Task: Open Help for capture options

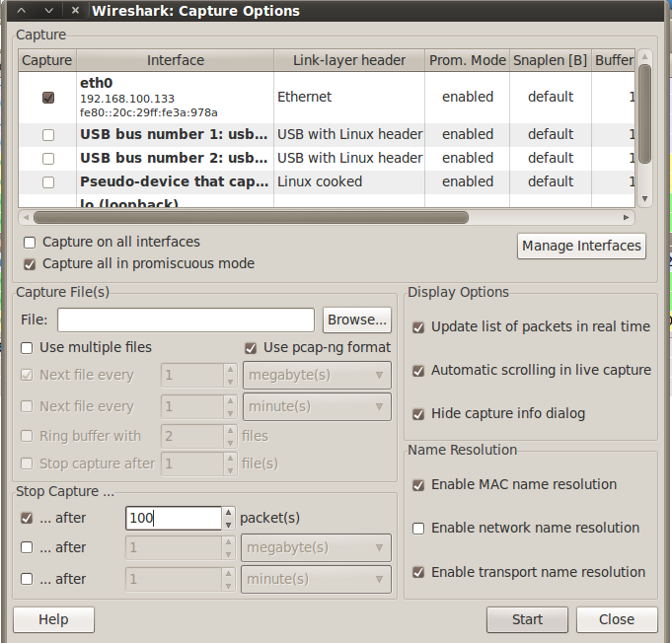Action: (x=53, y=619)
